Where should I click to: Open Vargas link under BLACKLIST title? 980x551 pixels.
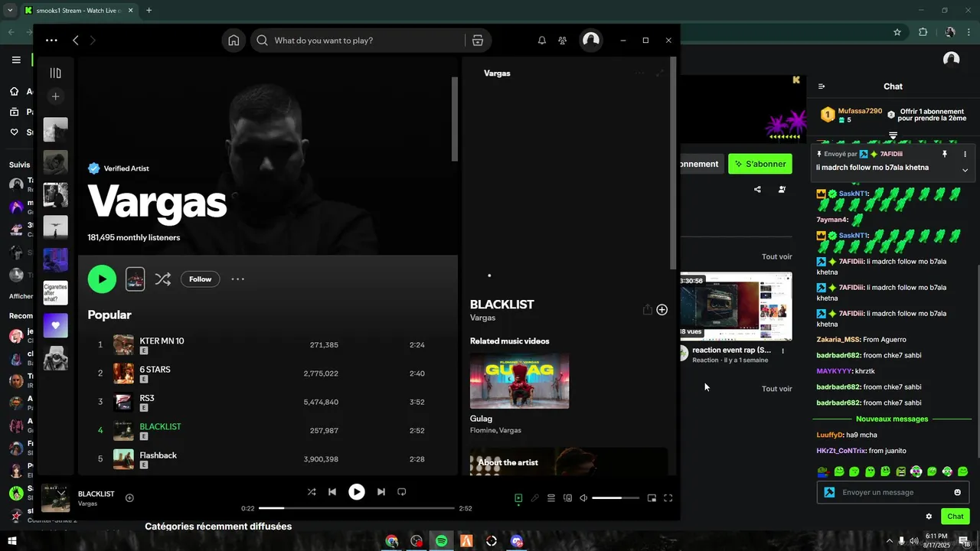(x=482, y=318)
